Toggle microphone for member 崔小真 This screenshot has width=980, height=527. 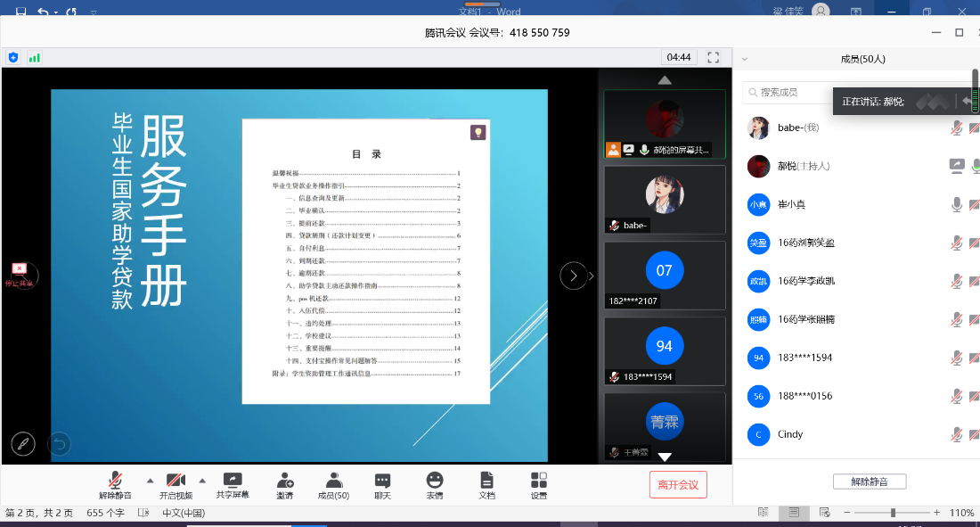pyautogui.click(x=957, y=204)
